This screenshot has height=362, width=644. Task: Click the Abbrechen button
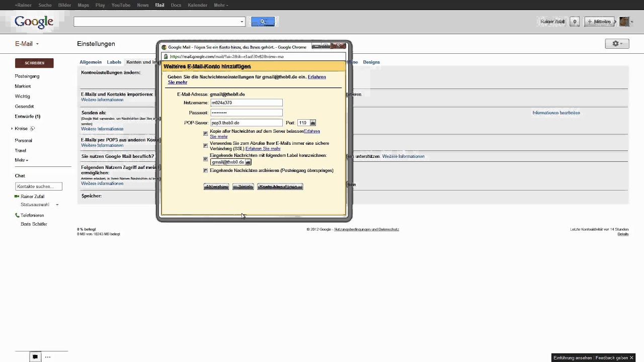216,187
